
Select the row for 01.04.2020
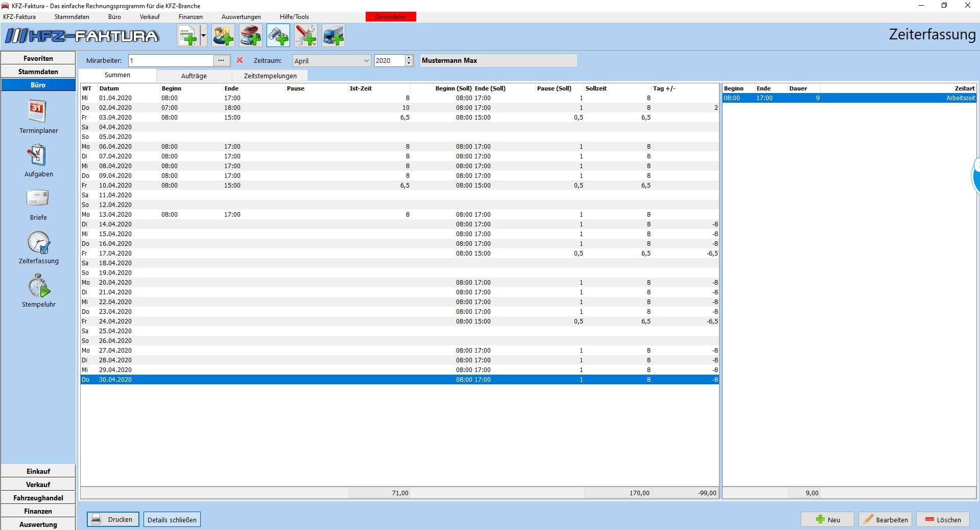(400, 98)
